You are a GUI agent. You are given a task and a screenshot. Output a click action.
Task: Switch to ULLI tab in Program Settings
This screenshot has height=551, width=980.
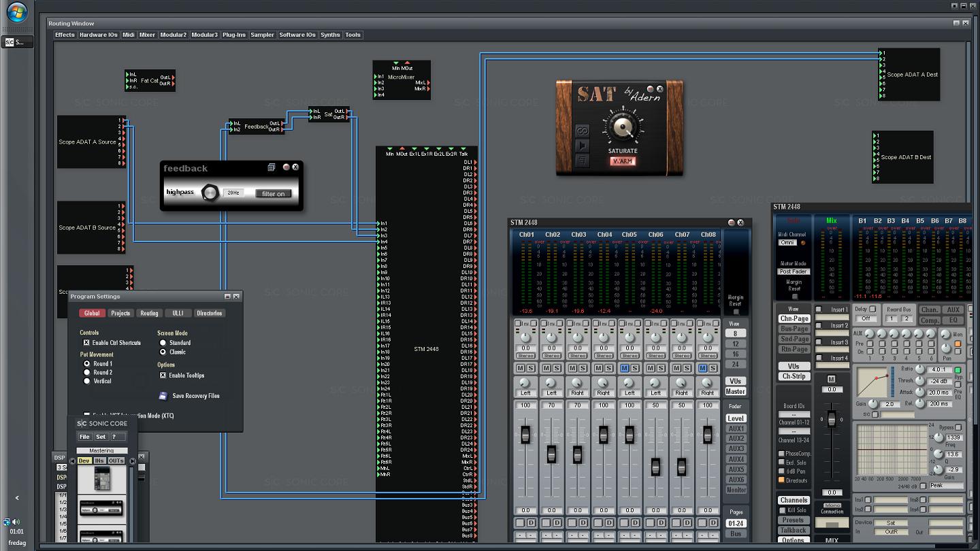tap(178, 314)
